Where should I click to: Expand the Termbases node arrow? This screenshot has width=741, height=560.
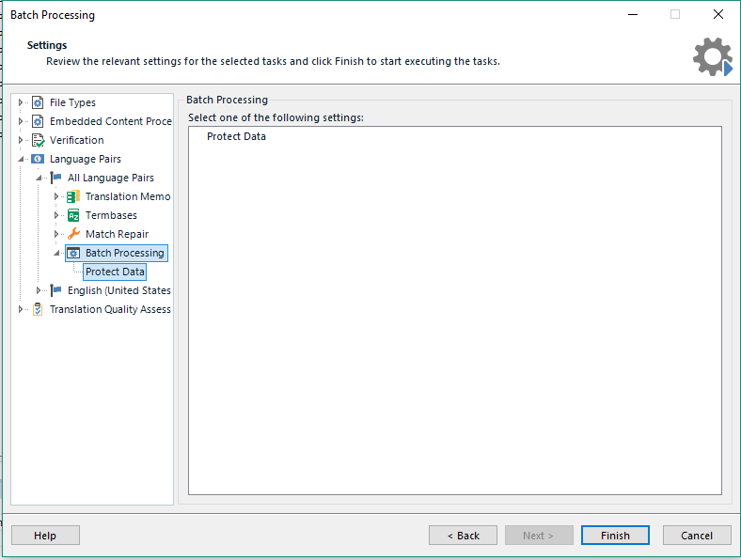click(x=56, y=215)
